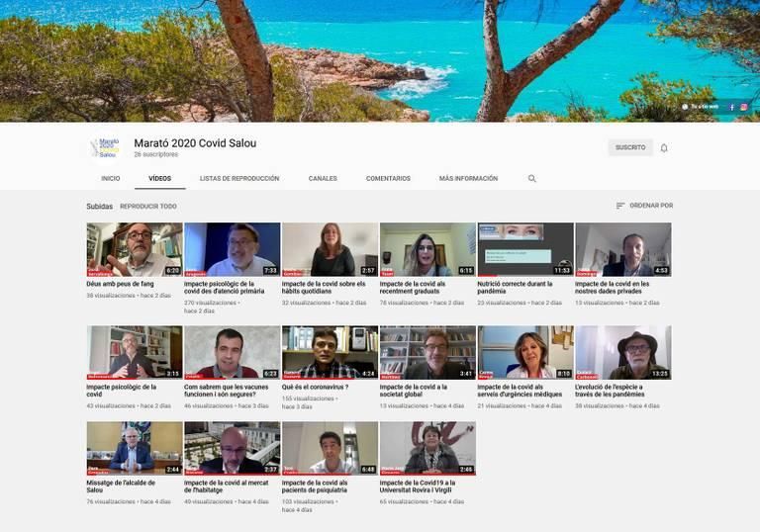
Task: Go to the CANALES tab
Action: [323, 179]
